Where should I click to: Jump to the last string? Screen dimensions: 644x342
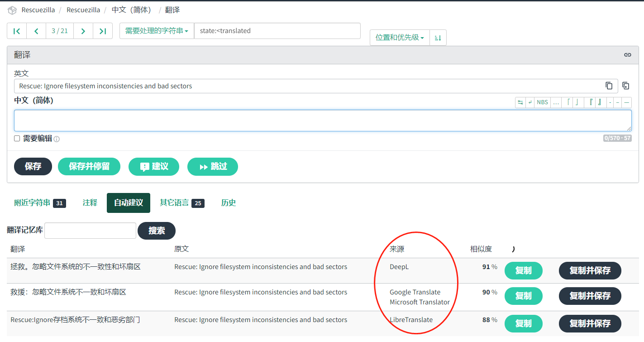coord(102,31)
